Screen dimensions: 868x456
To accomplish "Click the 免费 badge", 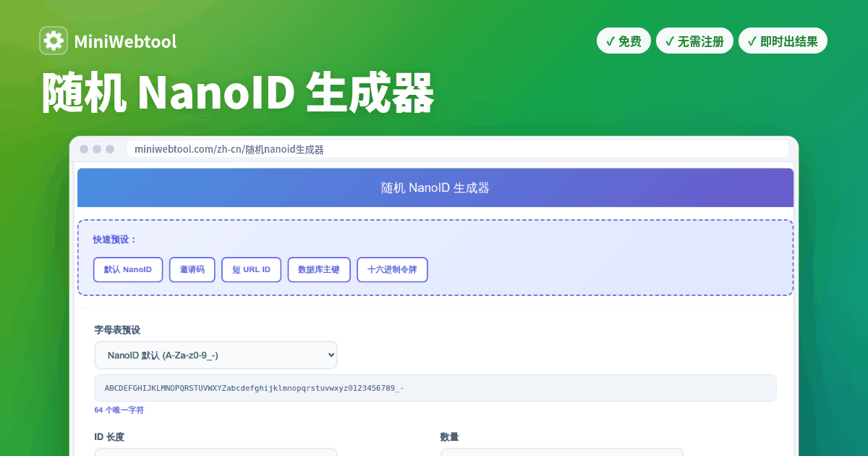I will 624,41.
